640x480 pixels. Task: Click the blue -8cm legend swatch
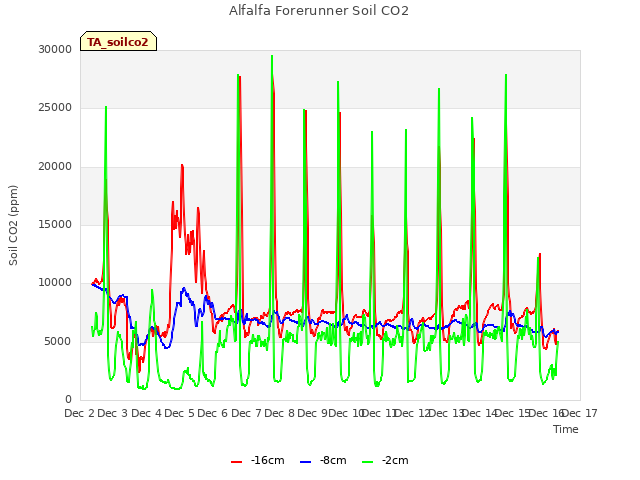[x=305, y=461]
